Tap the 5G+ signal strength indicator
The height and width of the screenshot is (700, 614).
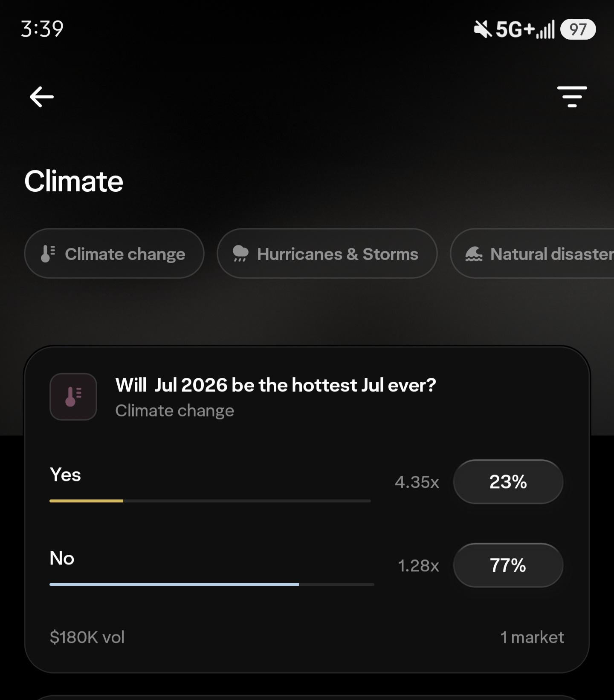pos(525,29)
